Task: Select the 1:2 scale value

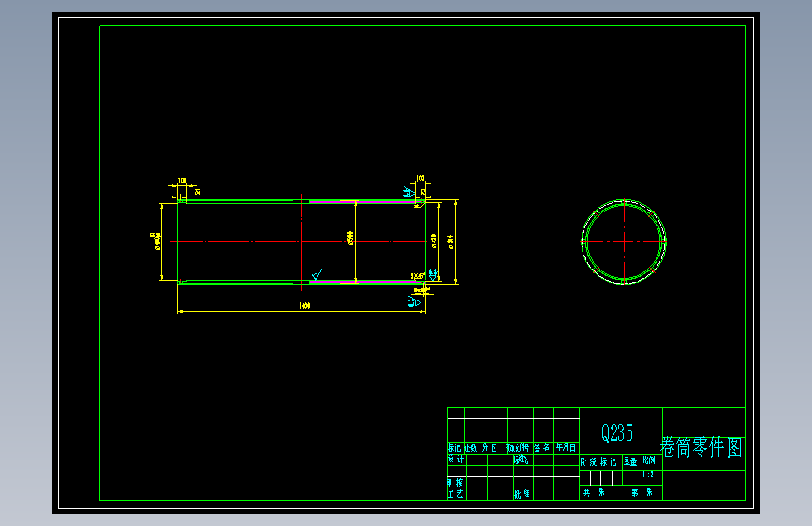Action: click(648, 475)
